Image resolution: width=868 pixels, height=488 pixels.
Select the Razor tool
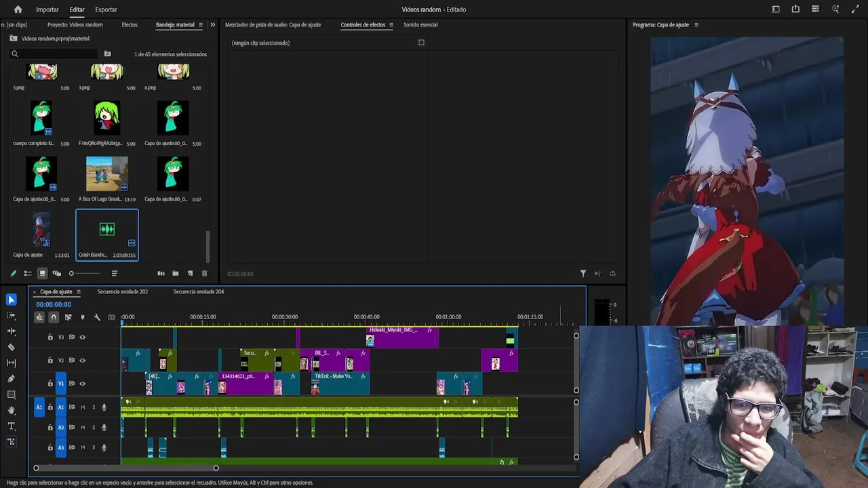11,347
